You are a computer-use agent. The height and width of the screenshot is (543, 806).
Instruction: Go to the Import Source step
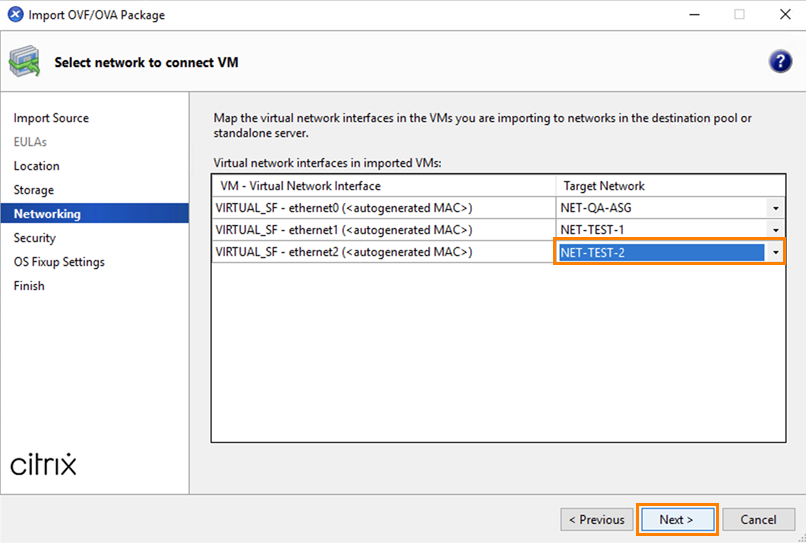[51, 118]
